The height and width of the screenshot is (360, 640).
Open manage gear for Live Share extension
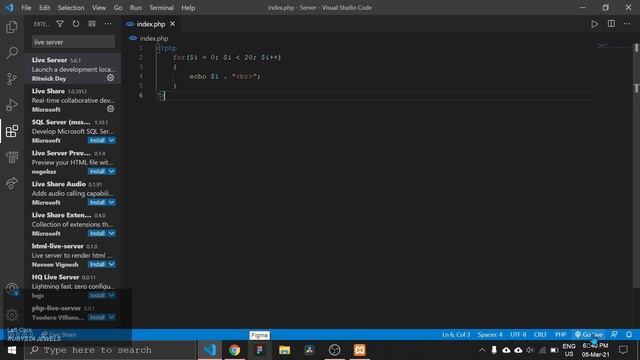click(x=111, y=109)
